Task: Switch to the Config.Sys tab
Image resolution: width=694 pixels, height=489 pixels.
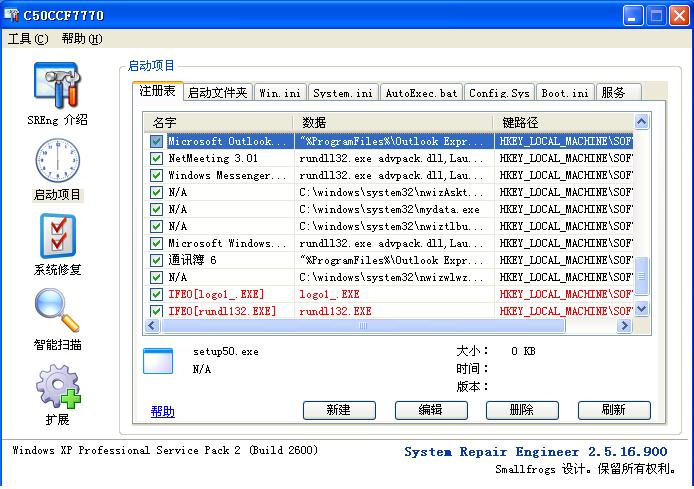Action: pyautogui.click(x=499, y=92)
